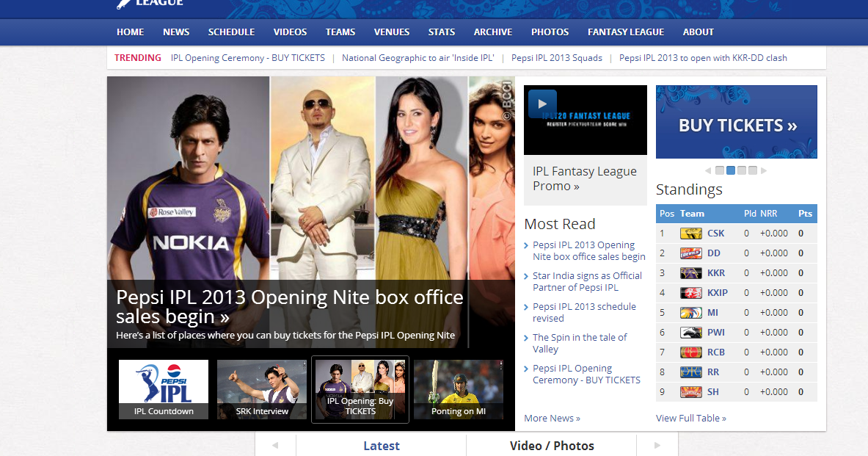
Task: Click the CSK team logo in standings
Action: click(x=691, y=234)
